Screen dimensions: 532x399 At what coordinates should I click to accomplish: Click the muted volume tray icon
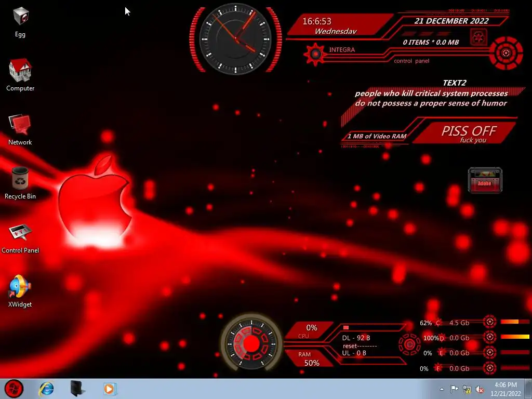pyautogui.click(x=480, y=390)
